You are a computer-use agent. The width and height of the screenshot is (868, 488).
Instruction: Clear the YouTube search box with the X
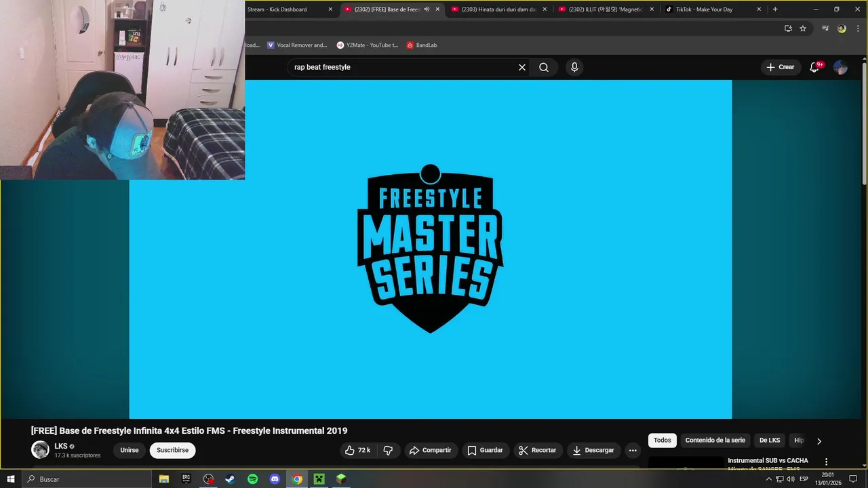pyautogui.click(x=522, y=67)
